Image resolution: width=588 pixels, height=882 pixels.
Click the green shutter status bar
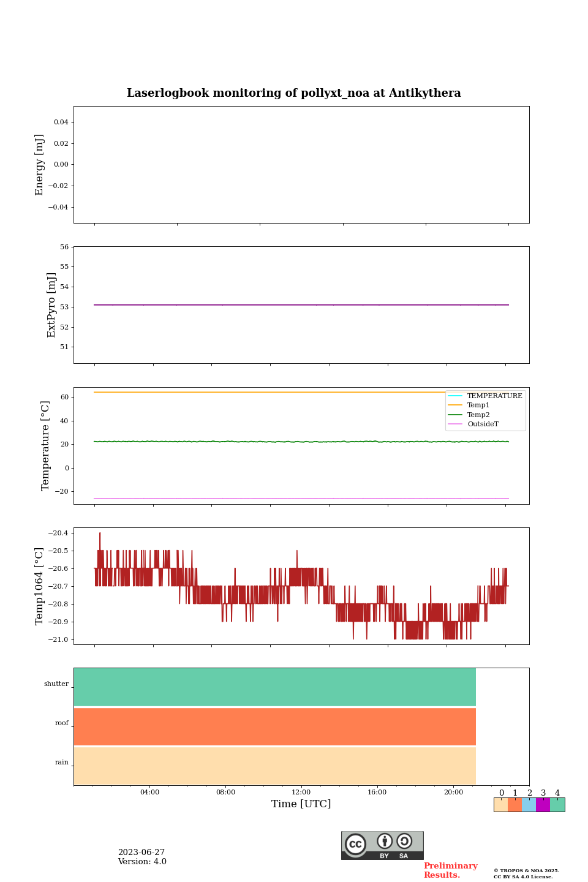click(x=275, y=687)
